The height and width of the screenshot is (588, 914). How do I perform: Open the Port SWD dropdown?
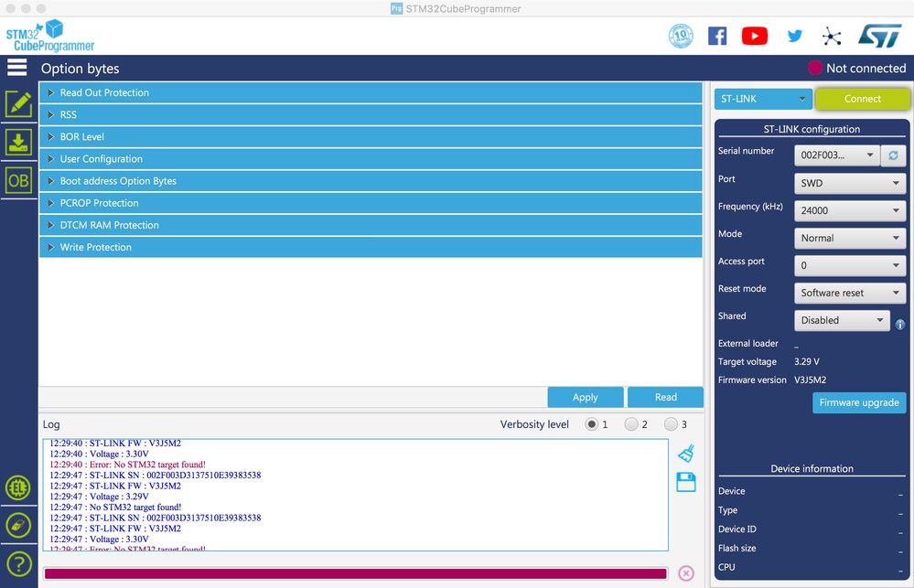point(850,183)
